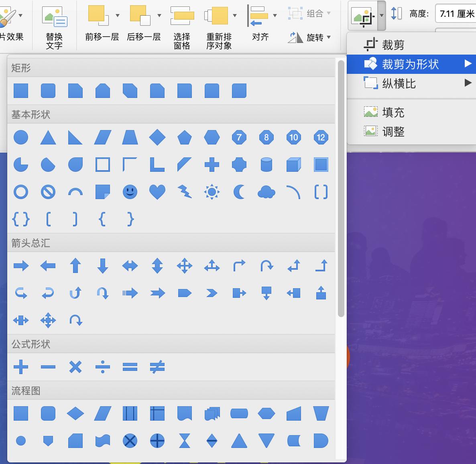Select the pie shape
Screen dimensions: 476x464
[x=21, y=165]
